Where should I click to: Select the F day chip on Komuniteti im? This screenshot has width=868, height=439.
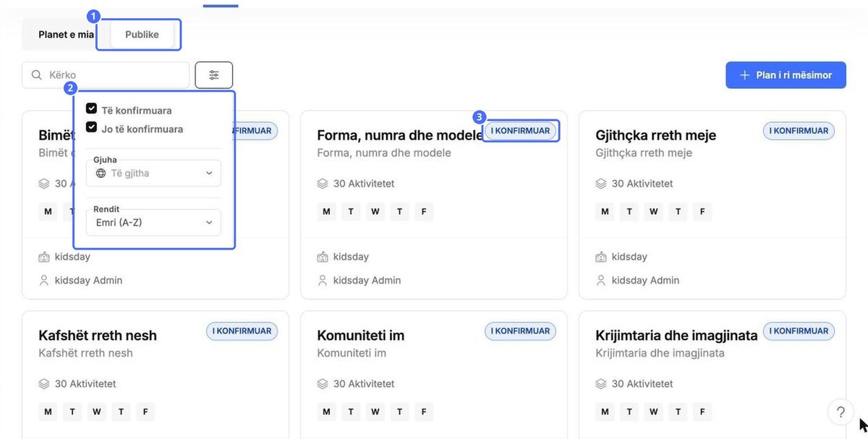(424, 412)
